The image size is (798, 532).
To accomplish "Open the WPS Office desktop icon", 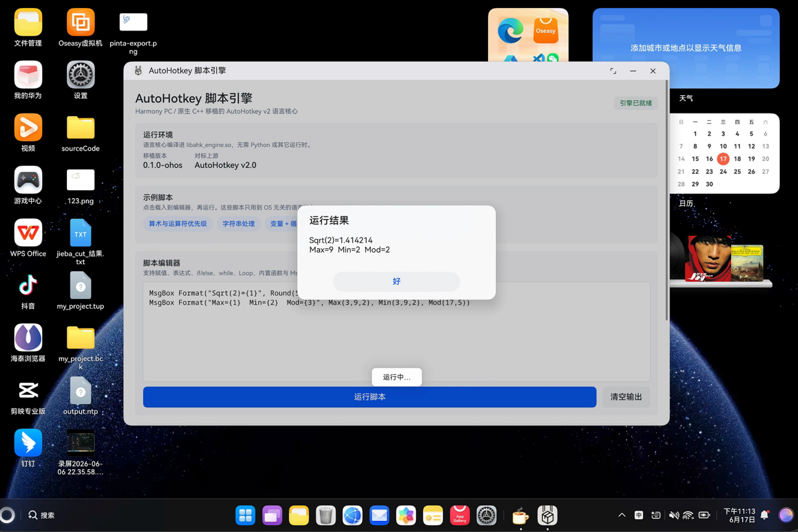I will (28, 238).
